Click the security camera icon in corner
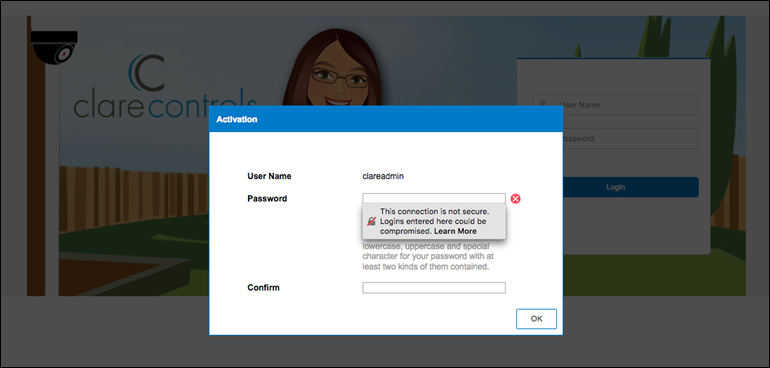 (55, 47)
